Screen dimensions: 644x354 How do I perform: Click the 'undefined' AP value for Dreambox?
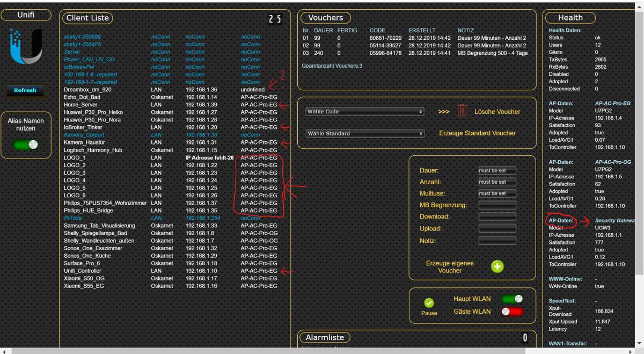pyautogui.click(x=253, y=90)
